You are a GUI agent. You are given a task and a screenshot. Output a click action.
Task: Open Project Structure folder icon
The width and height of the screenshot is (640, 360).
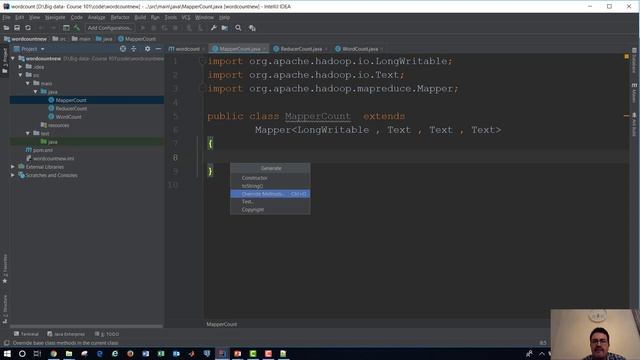tap(225, 28)
